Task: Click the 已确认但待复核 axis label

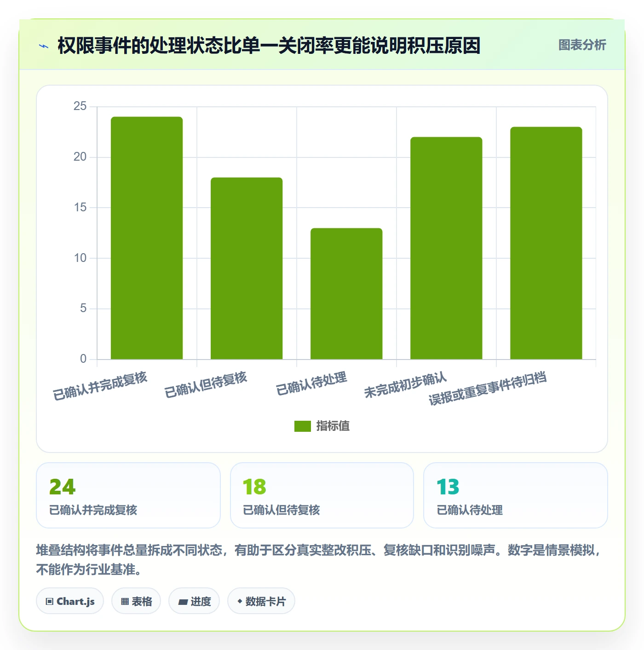Action: tap(206, 385)
